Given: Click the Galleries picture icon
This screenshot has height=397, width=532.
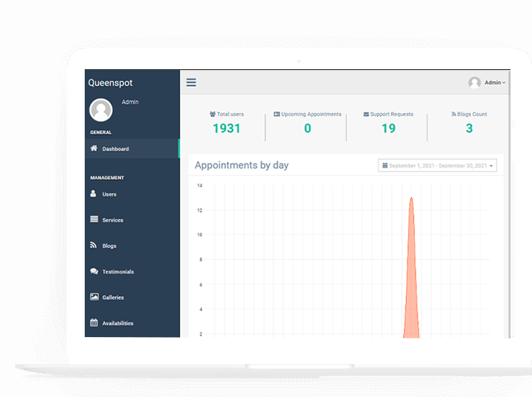Looking at the screenshot, I should point(94,297).
